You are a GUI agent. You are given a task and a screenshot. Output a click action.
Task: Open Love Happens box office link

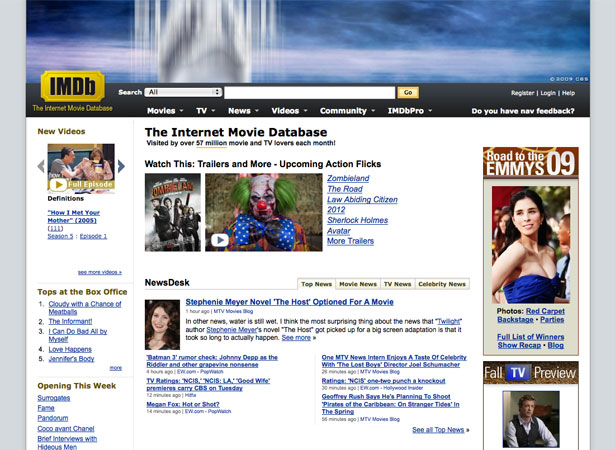pyautogui.click(x=70, y=349)
